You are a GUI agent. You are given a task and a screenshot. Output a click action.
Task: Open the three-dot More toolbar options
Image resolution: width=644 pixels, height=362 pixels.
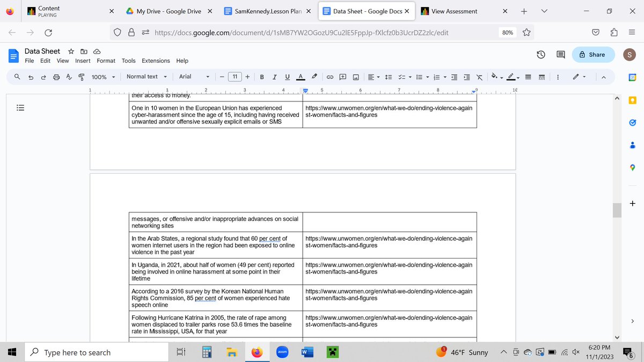tap(558, 77)
